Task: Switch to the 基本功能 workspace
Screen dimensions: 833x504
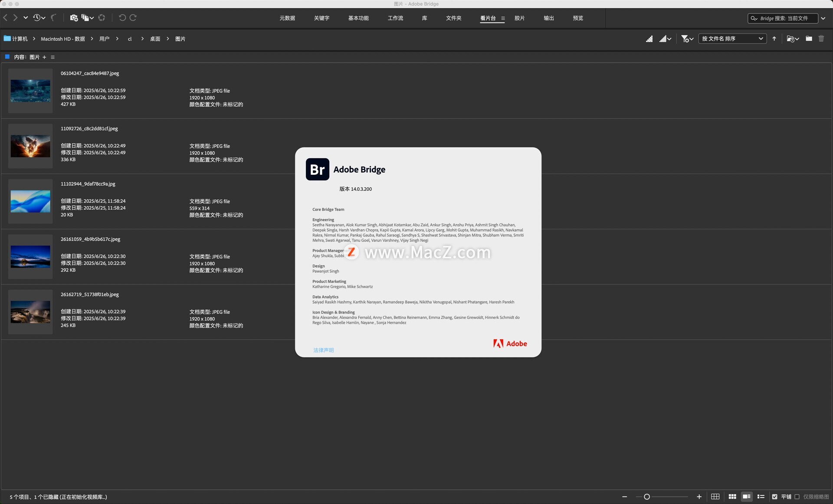Action: [x=358, y=18]
